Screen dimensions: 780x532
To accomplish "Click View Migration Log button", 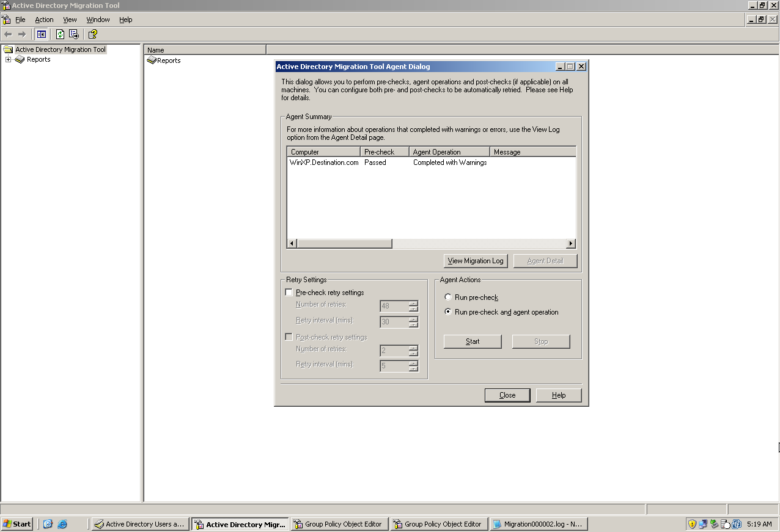I will [476, 261].
